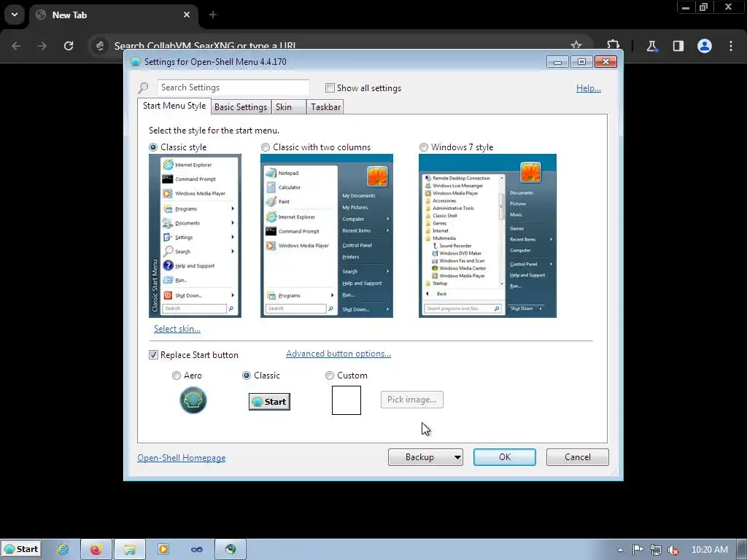The height and width of the screenshot is (560, 747).
Task: Select the New Tab browser tab
Action: point(115,15)
